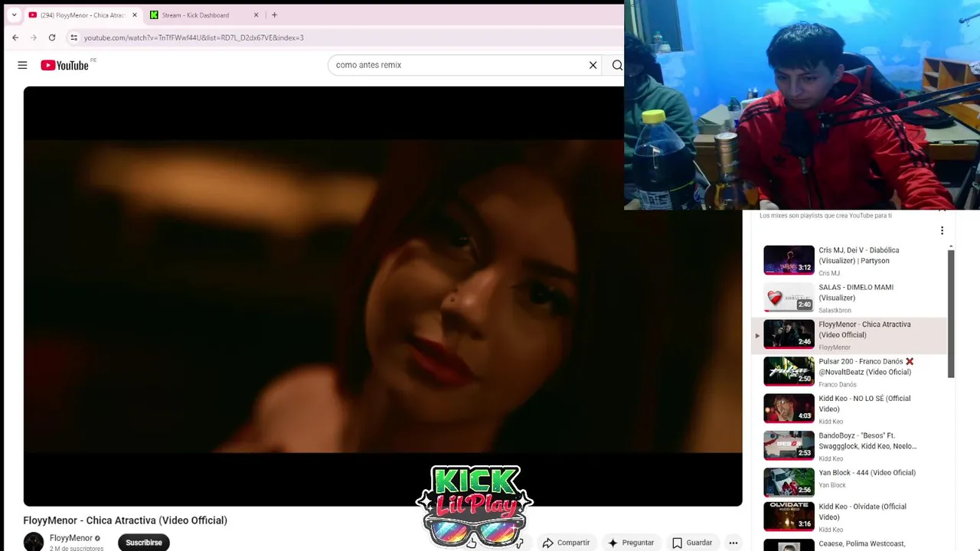Go back with browser back arrow

[15, 37]
